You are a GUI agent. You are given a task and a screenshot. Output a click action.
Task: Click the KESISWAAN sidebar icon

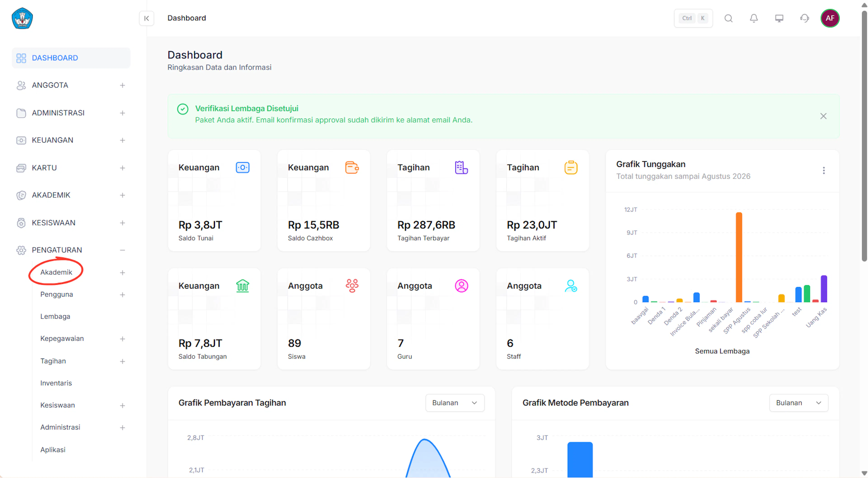pyautogui.click(x=21, y=223)
